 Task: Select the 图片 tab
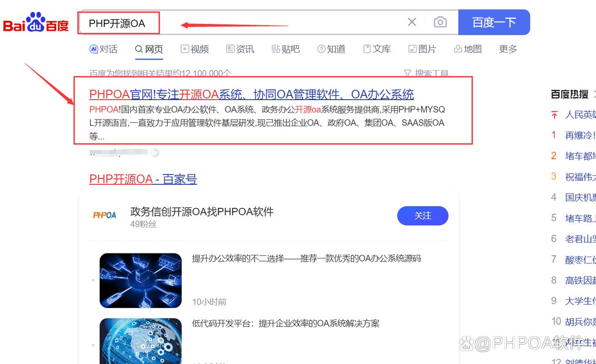point(422,49)
